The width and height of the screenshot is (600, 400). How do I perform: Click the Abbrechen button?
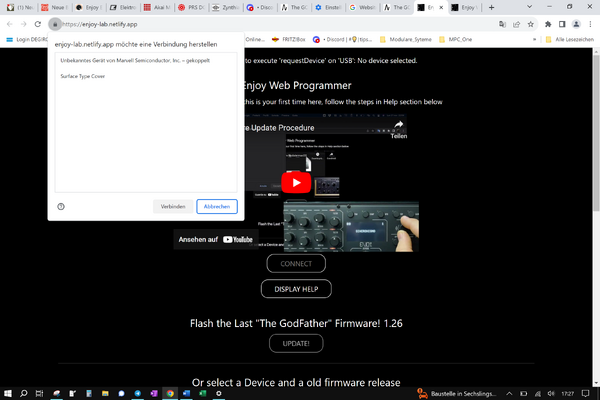(x=217, y=207)
